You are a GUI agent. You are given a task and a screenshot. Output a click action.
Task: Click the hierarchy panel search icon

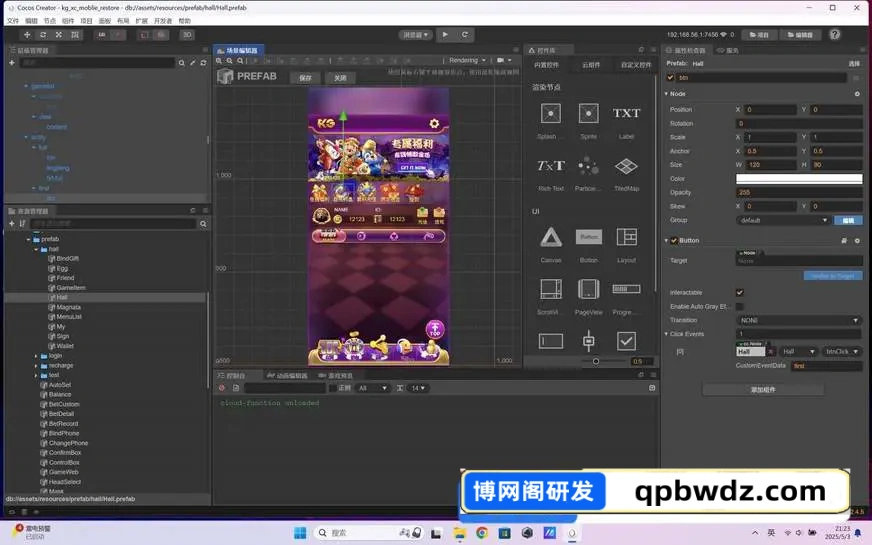point(181,63)
